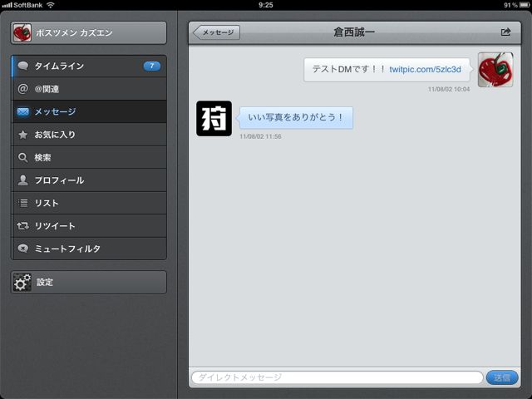This screenshot has width=532, height=399.
Task: Click the @ mentions icon
Action: [x=22, y=89]
